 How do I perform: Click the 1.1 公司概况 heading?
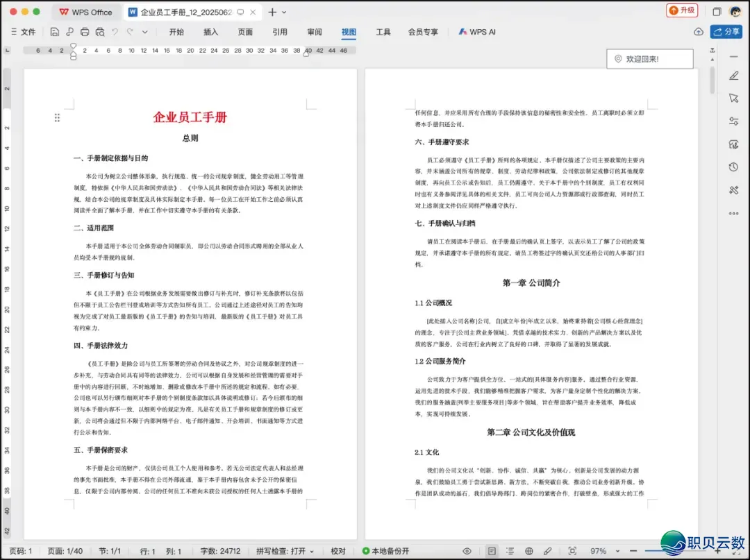[433, 303]
